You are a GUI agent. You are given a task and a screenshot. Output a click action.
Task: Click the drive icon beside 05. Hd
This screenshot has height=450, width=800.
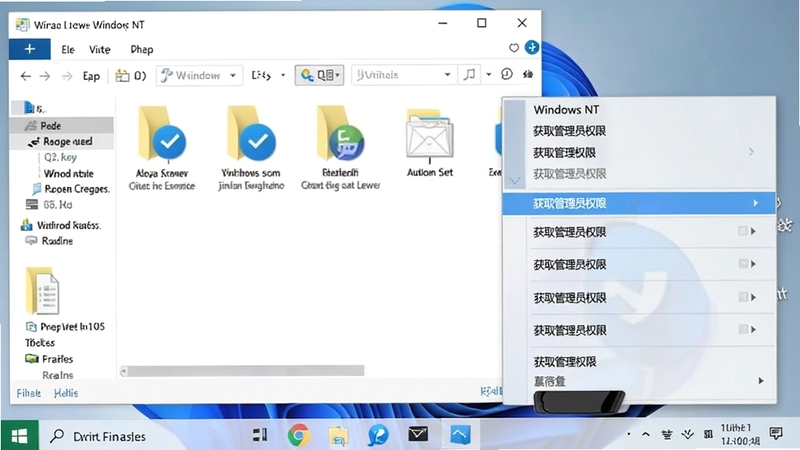point(32,205)
